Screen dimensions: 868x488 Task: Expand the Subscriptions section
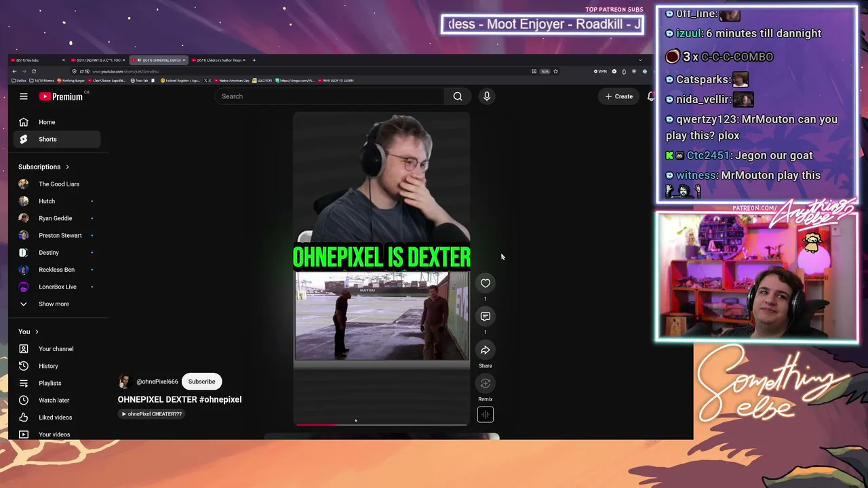[44, 167]
